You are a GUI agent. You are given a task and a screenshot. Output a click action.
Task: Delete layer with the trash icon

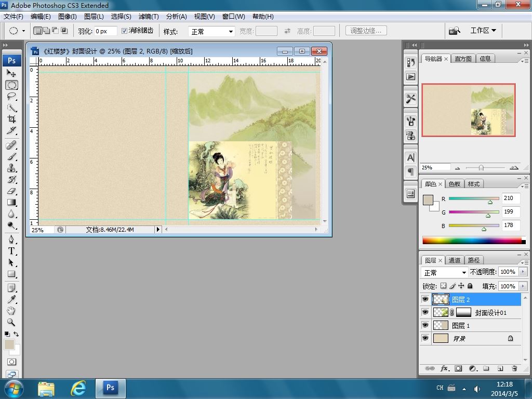pyautogui.click(x=514, y=368)
